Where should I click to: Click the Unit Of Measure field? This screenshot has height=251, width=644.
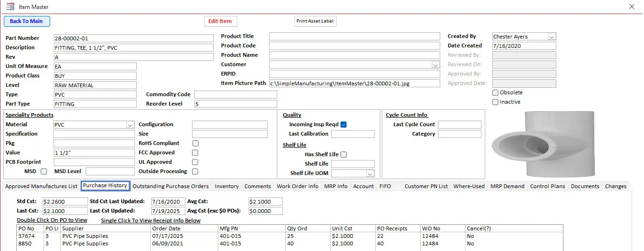pos(95,67)
